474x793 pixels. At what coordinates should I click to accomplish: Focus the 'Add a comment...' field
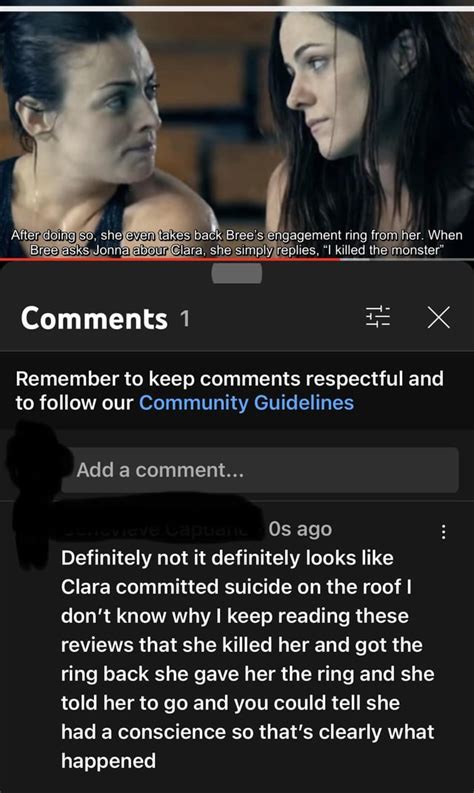click(260, 470)
